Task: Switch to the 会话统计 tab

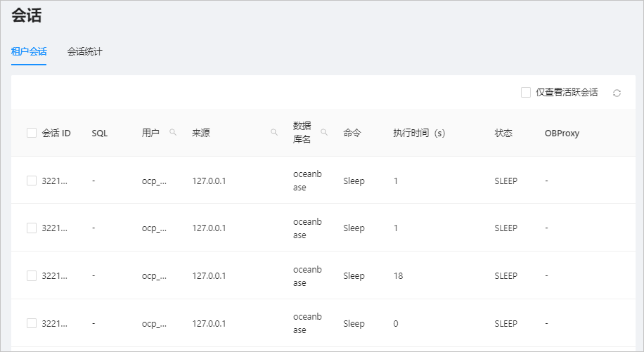Action: [x=84, y=51]
